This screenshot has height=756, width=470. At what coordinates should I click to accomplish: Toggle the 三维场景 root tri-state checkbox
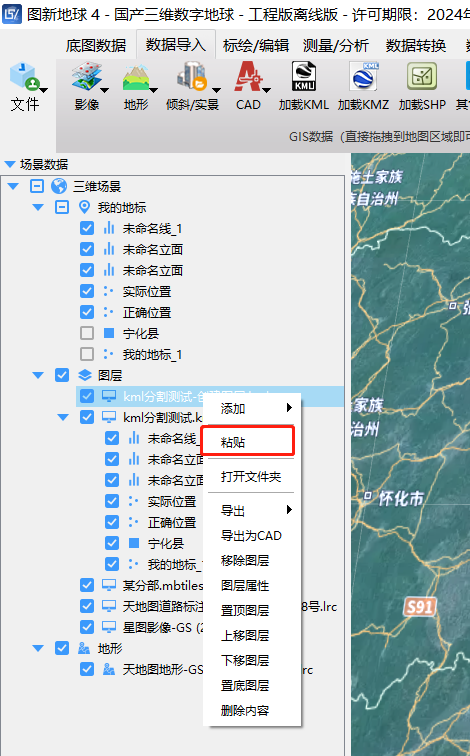pyautogui.click(x=37, y=186)
